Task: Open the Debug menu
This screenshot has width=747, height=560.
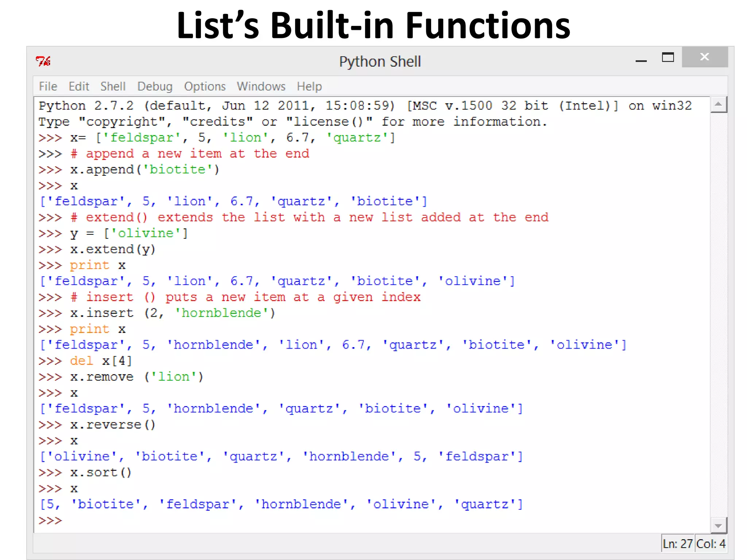Action: [x=155, y=86]
